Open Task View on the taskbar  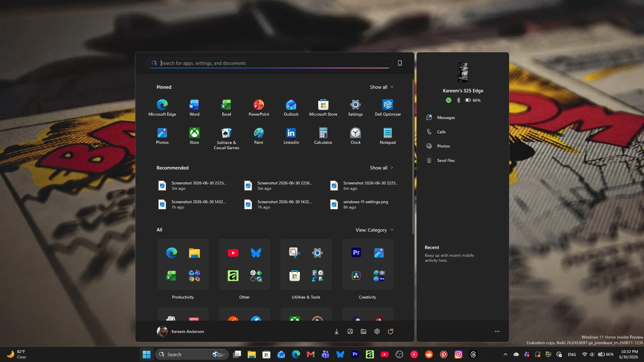(237, 354)
